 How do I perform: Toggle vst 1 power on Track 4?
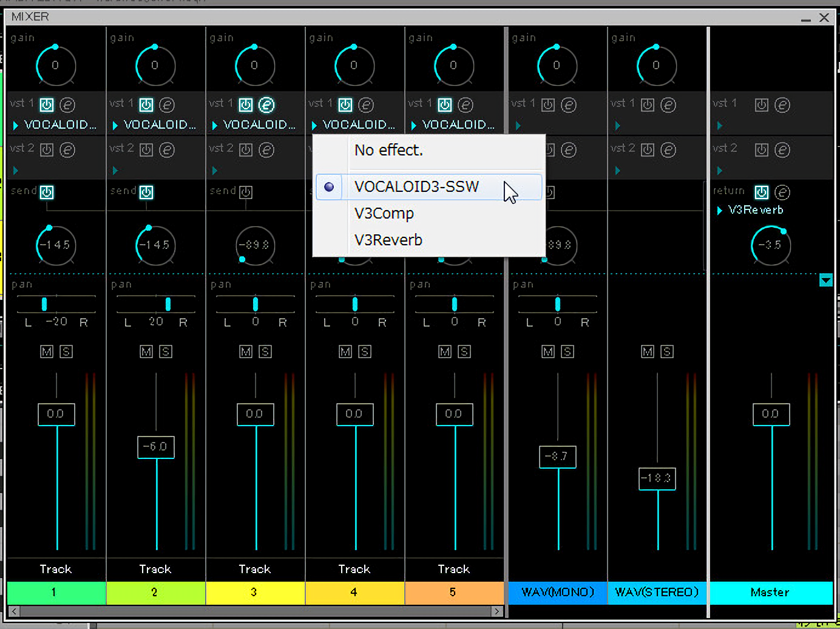point(345,105)
